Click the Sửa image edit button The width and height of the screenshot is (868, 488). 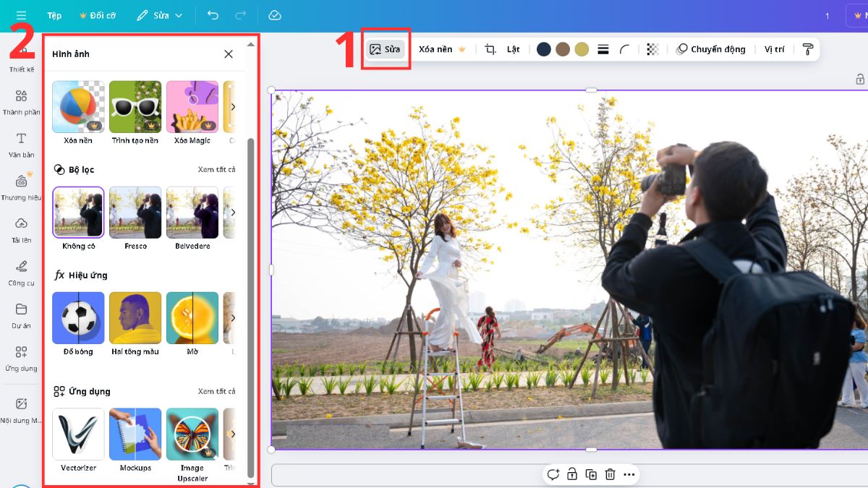pyautogui.click(x=385, y=49)
